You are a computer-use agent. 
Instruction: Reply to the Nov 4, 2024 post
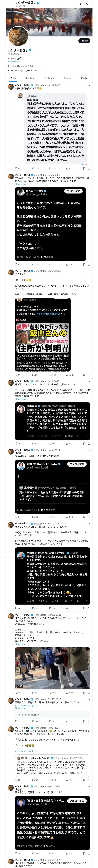[x=16, y=517]
